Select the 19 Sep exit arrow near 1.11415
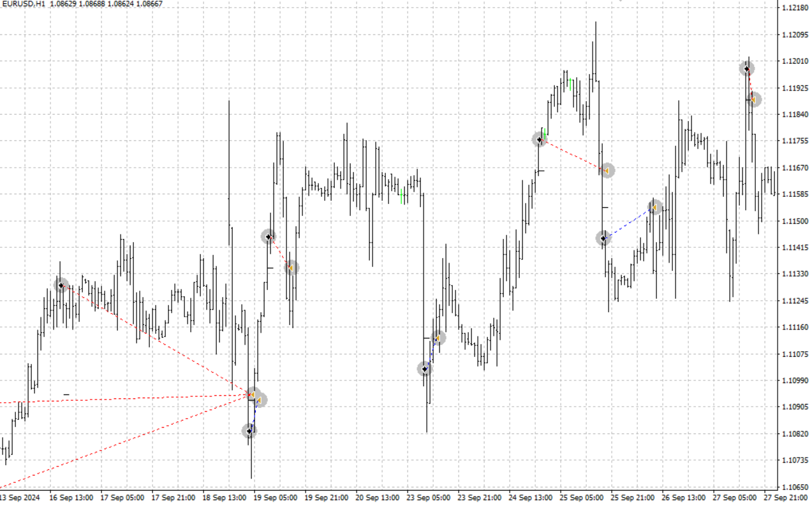The width and height of the screenshot is (812, 506). tap(291, 268)
